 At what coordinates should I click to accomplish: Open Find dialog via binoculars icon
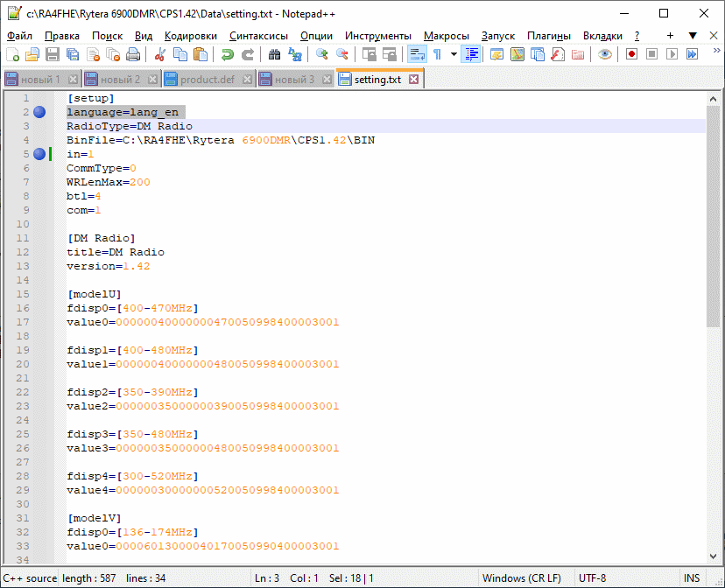click(274, 54)
